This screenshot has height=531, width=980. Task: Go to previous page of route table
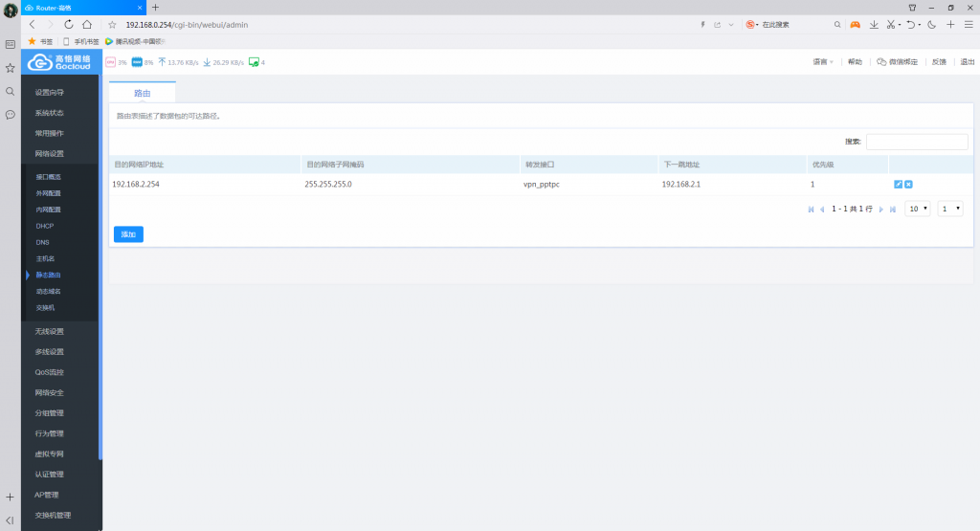[822, 210]
